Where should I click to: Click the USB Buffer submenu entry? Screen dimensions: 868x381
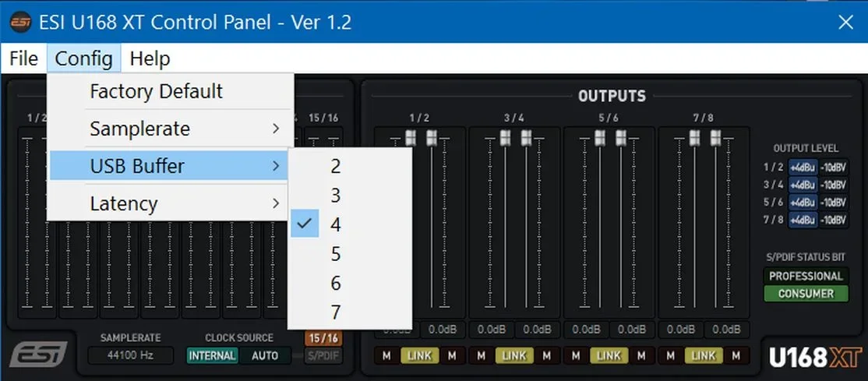[x=170, y=166]
